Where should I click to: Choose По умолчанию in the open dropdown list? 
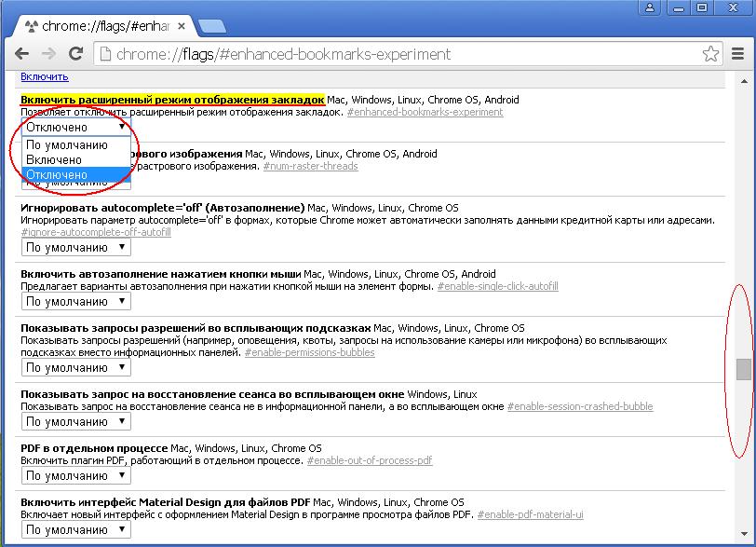click(76, 144)
